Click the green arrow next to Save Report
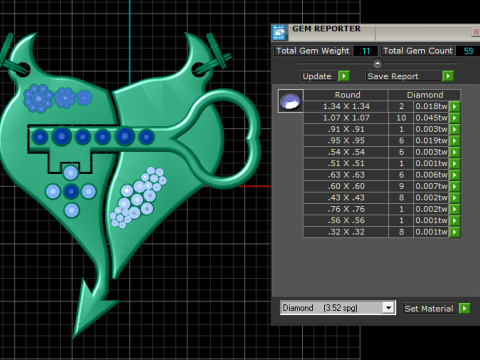This screenshot has width=480, height=360. pos(448,76)
